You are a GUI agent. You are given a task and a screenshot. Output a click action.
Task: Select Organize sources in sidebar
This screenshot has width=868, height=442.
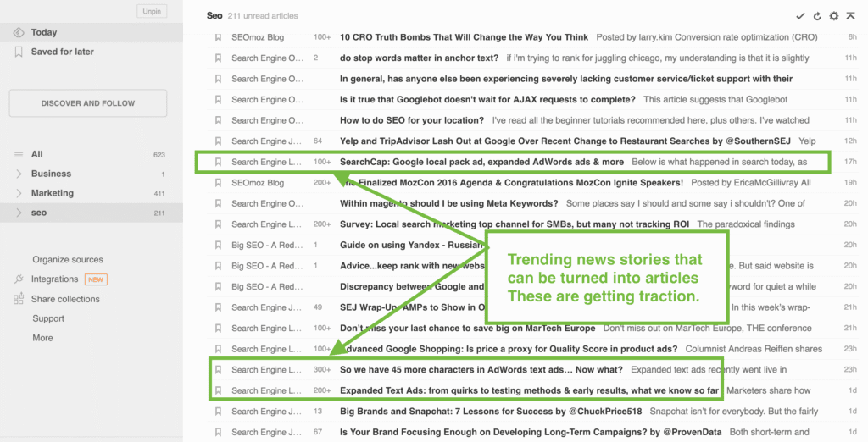tap(68, 260)
